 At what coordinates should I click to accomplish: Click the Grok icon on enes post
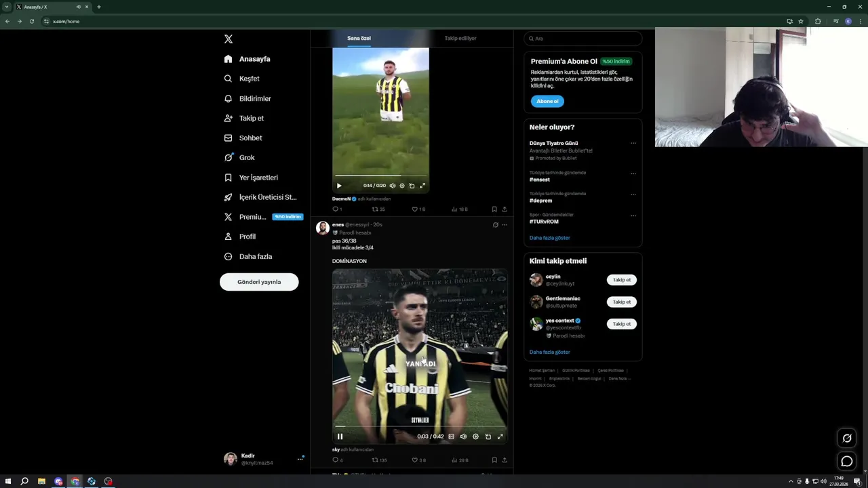click(x=495, y=225)
